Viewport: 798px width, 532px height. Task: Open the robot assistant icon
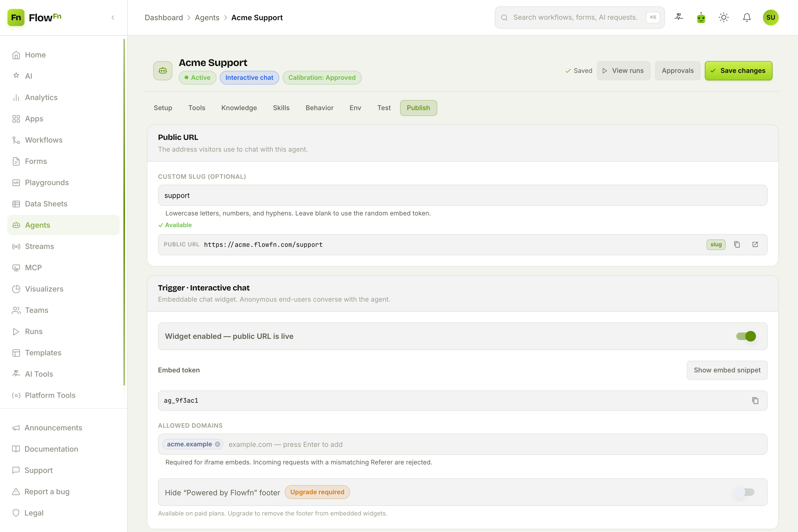701,17
